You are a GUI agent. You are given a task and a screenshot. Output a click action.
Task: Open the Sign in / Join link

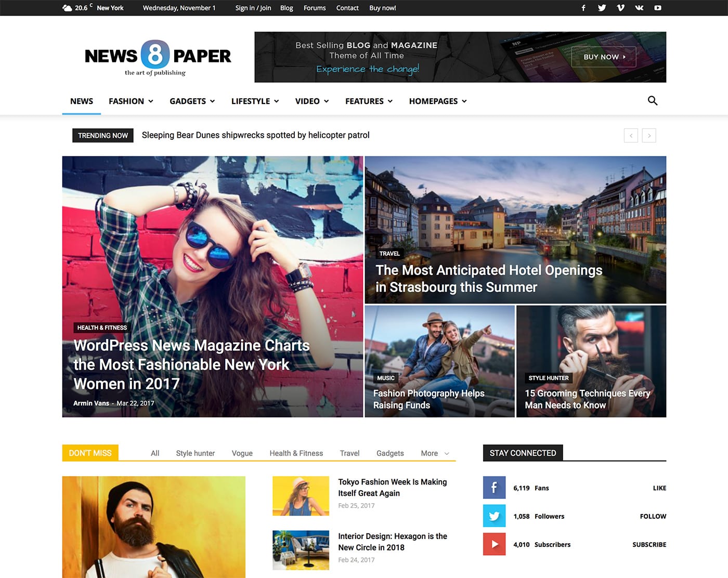click(253, 8)
